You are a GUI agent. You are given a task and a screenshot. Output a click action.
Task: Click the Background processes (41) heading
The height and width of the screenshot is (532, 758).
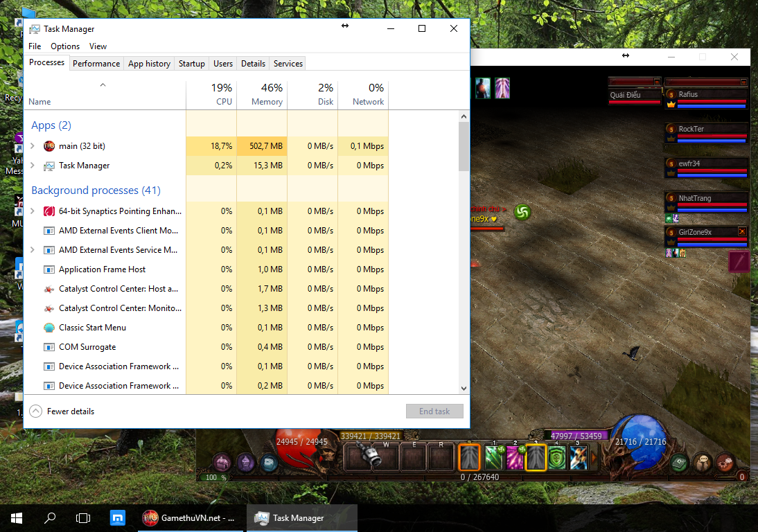96,190
